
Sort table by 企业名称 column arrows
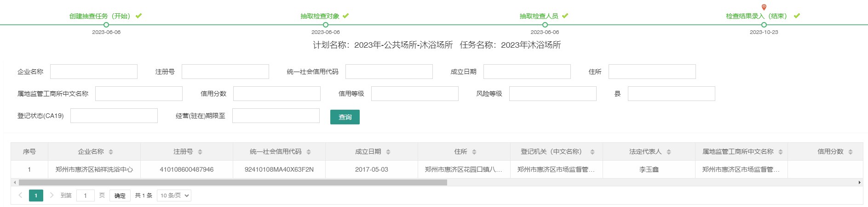click(x=111, y=152)
